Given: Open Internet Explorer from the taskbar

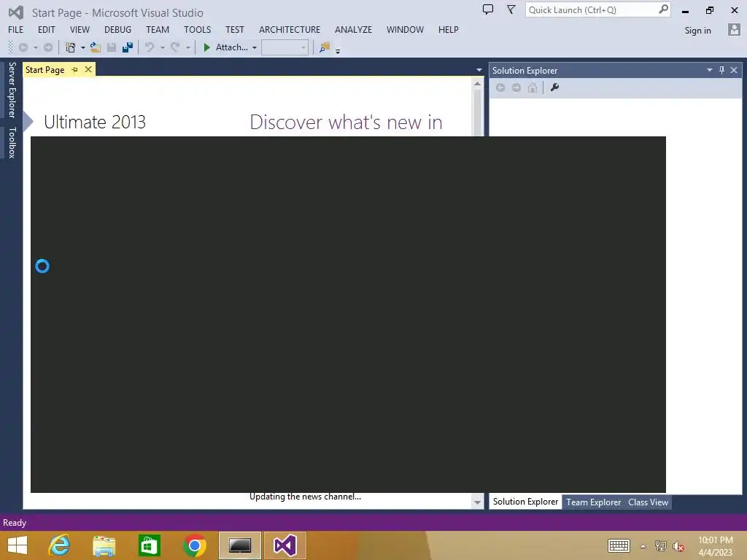Looking at the screenshot, I should (x=60, y=545).
